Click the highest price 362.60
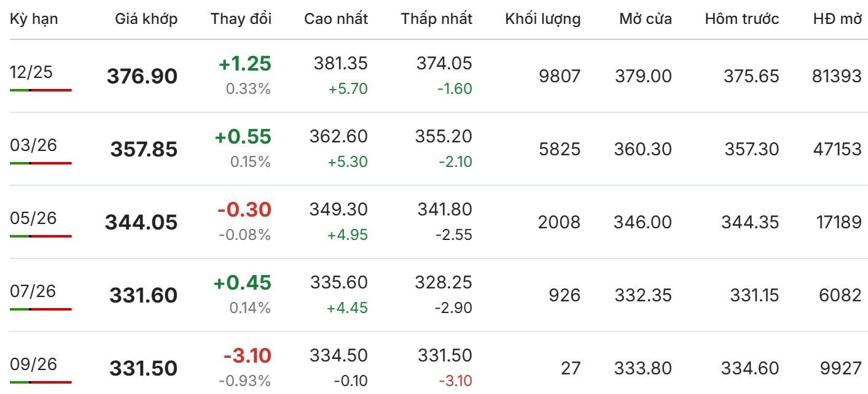The height and width of the screenshot is (394, 868). (338, 136)
